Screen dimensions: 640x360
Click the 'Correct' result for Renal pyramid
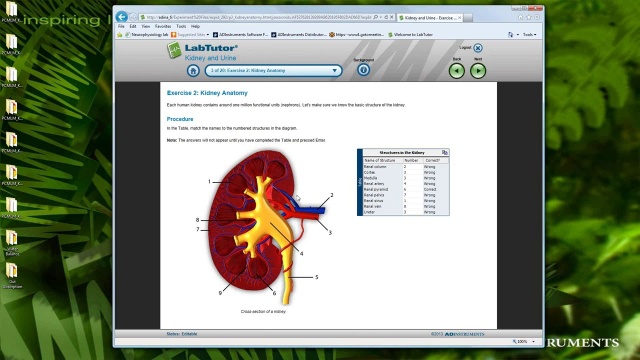[430, 189]
